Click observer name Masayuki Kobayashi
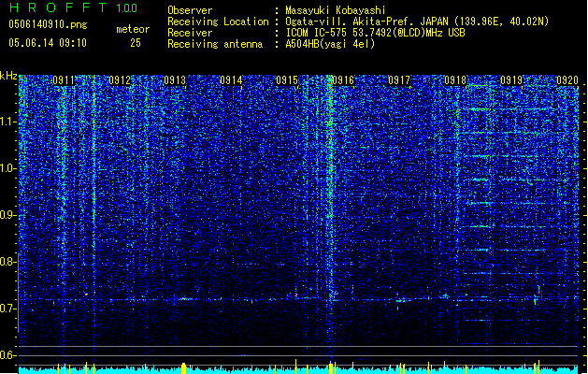Image resolution: width=588 pixels, height=374 pixels. coord(336,10)
